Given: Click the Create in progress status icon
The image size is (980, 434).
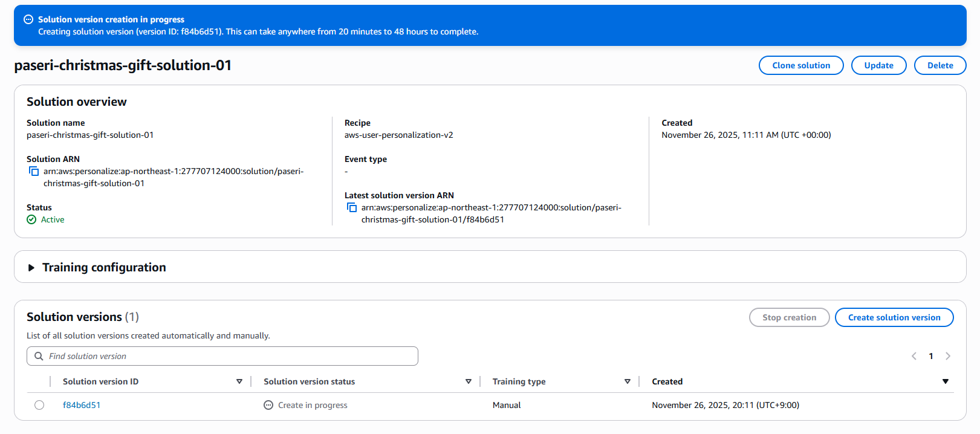Looking at the screenshot, I should 268,405.
